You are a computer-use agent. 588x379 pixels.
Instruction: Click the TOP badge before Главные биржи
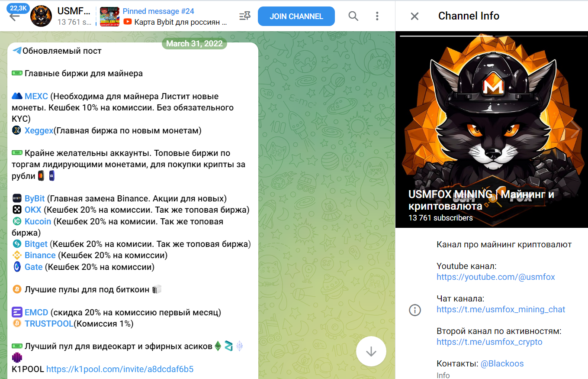(x=17, y=74)
